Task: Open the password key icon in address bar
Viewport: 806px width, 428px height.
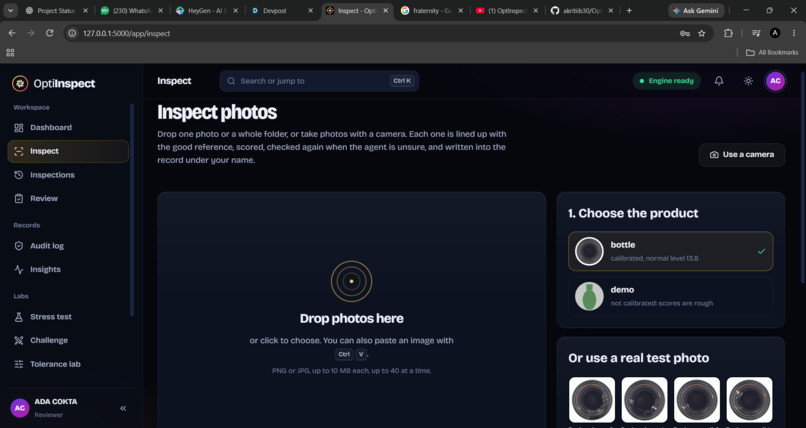Action: tap(685, 33)
